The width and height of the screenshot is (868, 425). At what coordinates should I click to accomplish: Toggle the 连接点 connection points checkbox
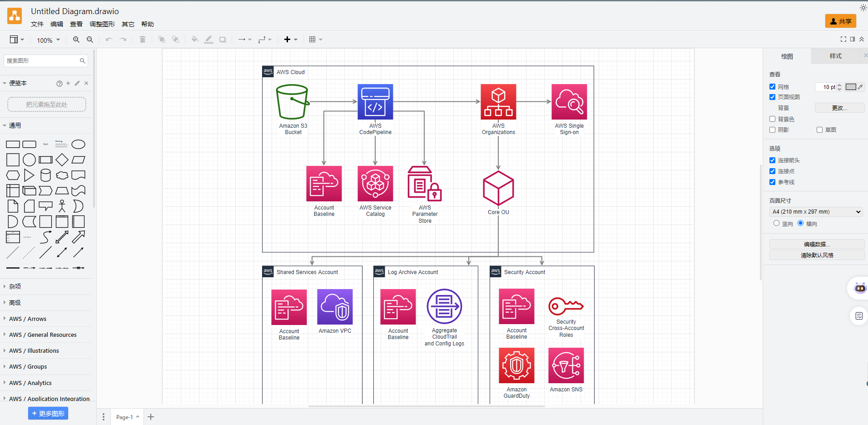click(x=772, y=171)
